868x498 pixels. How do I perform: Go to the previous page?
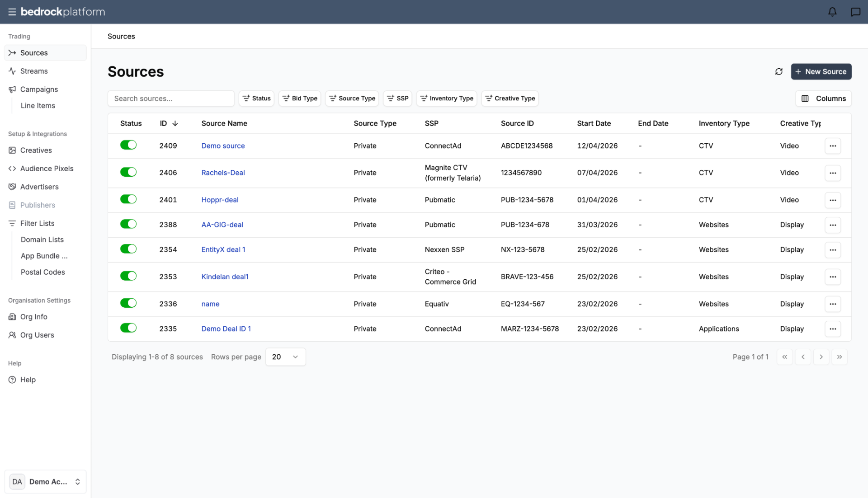click(803, 357)
